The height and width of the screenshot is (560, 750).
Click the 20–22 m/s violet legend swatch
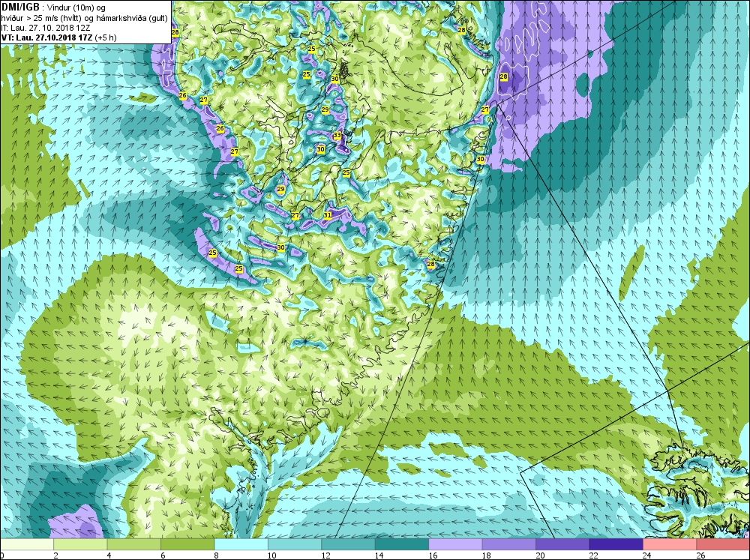pos(562,545)
